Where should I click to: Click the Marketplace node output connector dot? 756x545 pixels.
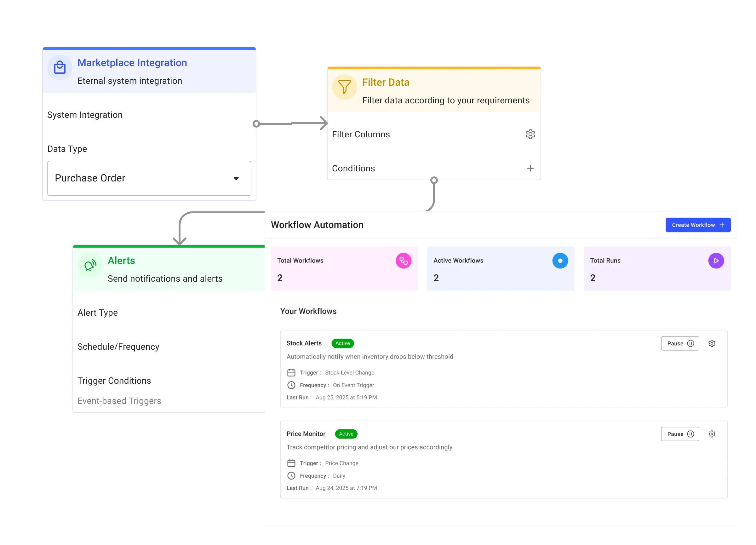(x=256, y=124)
